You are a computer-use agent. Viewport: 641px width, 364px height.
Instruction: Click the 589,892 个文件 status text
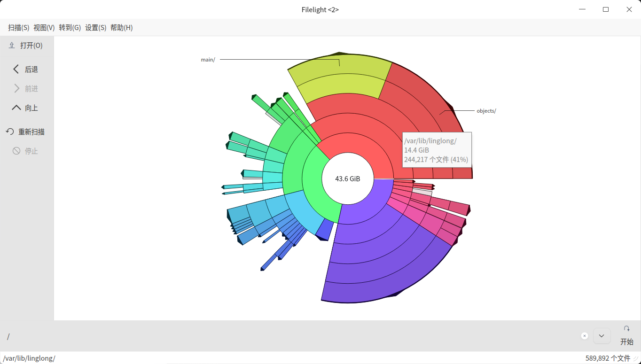coord(608,358)
